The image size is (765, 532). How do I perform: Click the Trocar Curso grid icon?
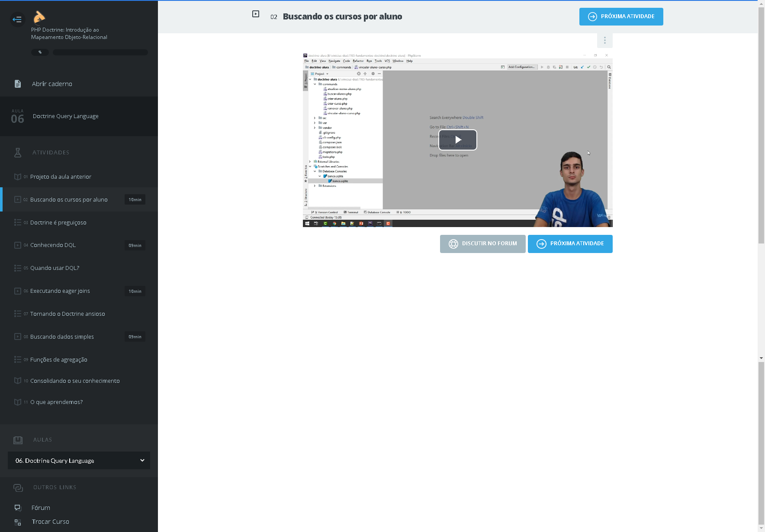tap(18, 522)
